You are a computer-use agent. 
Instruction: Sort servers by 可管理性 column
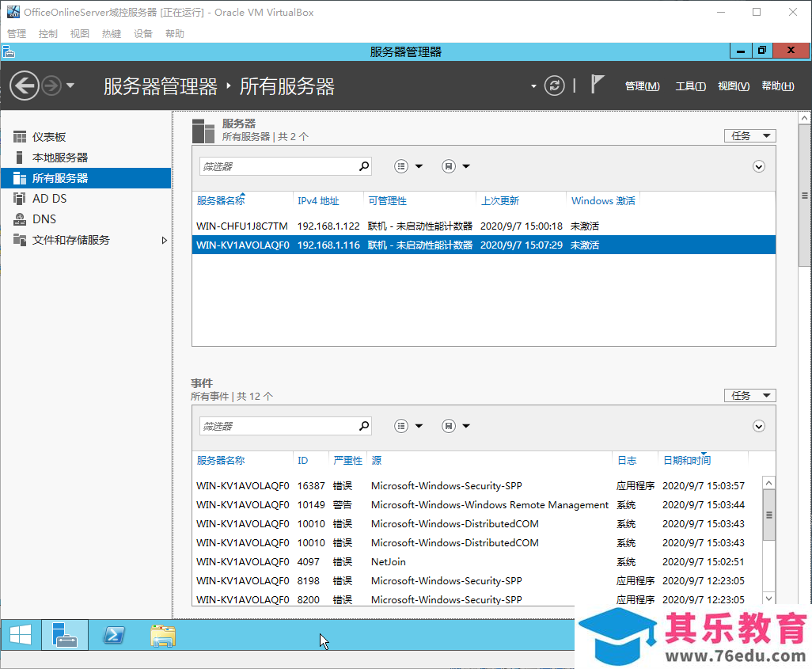point(387,201)
